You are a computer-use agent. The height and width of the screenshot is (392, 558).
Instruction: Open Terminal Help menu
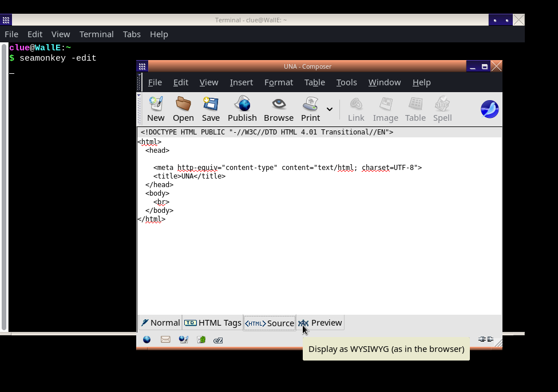pyautogui.click(x=159, y=34)
